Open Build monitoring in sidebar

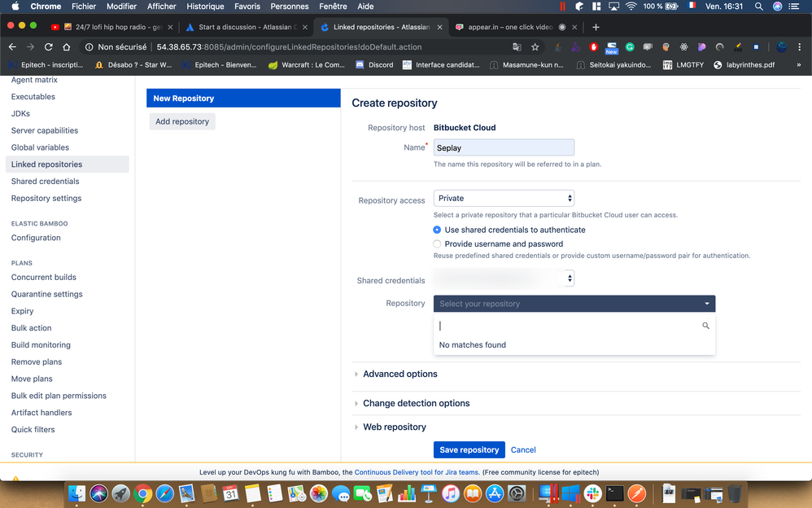(41, 345)
